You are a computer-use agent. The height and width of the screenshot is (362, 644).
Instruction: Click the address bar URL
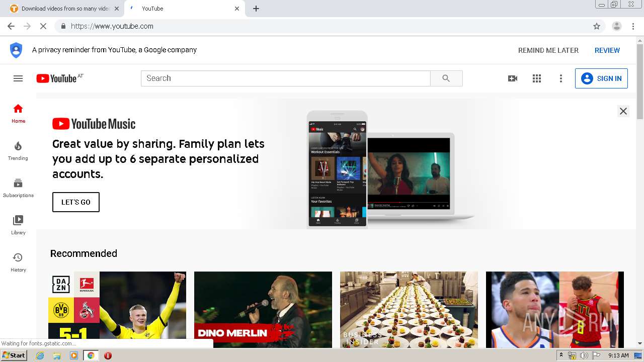point(112,26)
